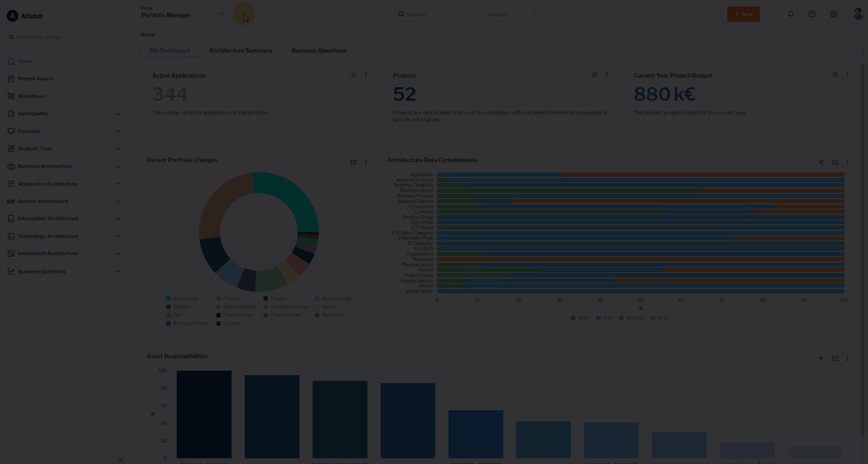The height and width of the screenshot is (464, 868).
Task: Switch to the Business Questions tab
Action: coord(319,50)
